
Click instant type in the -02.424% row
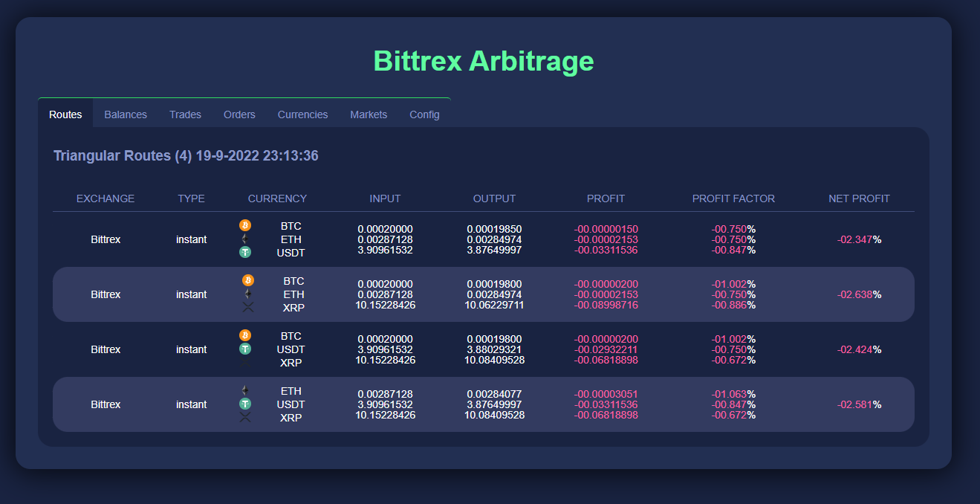(191, 349)
